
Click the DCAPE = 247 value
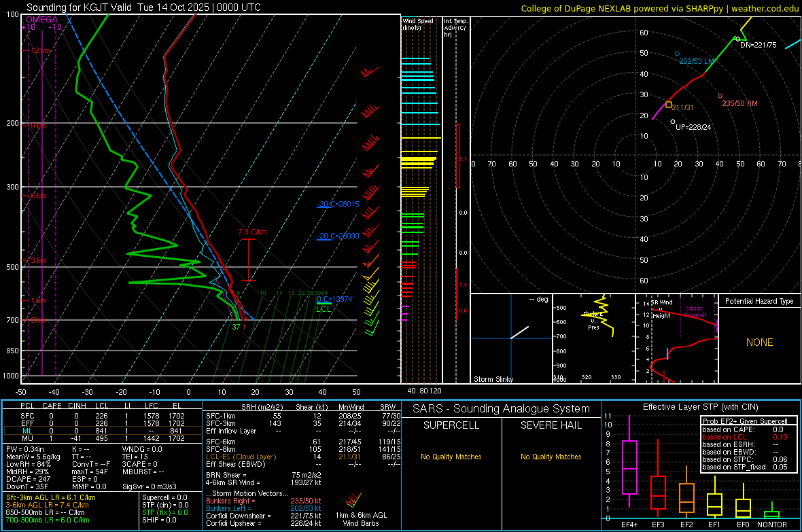(x=28, y=479)
